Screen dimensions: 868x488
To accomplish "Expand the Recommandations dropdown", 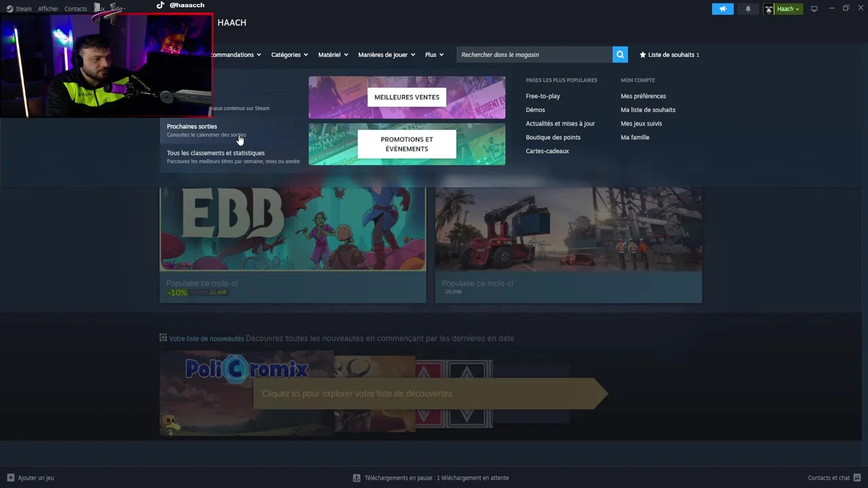I will pyautogui.click(x=235, y=55).
